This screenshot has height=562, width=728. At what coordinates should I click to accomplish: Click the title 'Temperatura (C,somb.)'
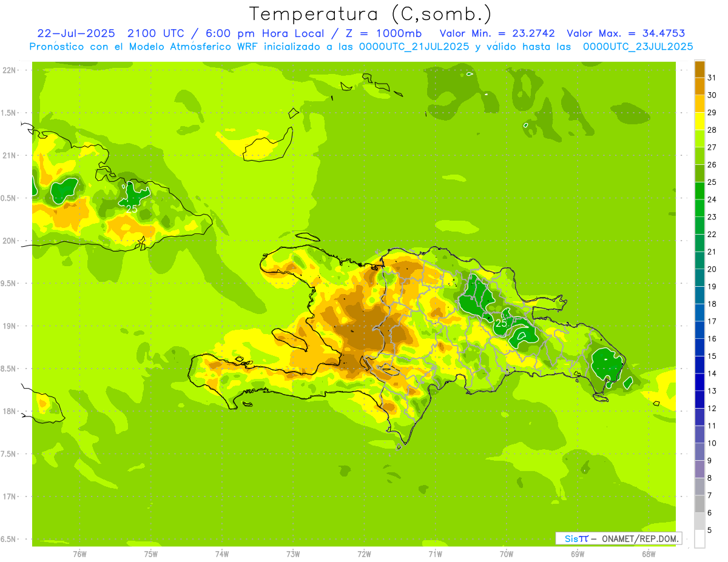(x=371, y=14)
